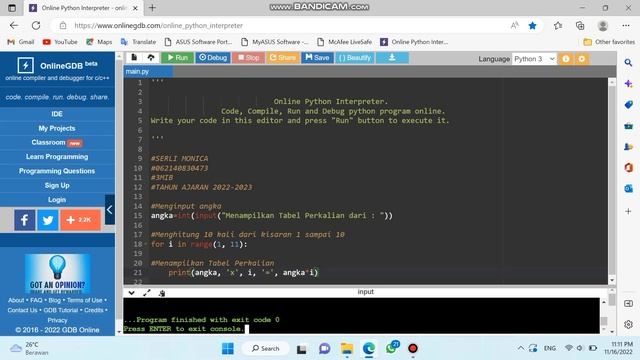Open browser settings and more menu

click(x=626, y=26)
